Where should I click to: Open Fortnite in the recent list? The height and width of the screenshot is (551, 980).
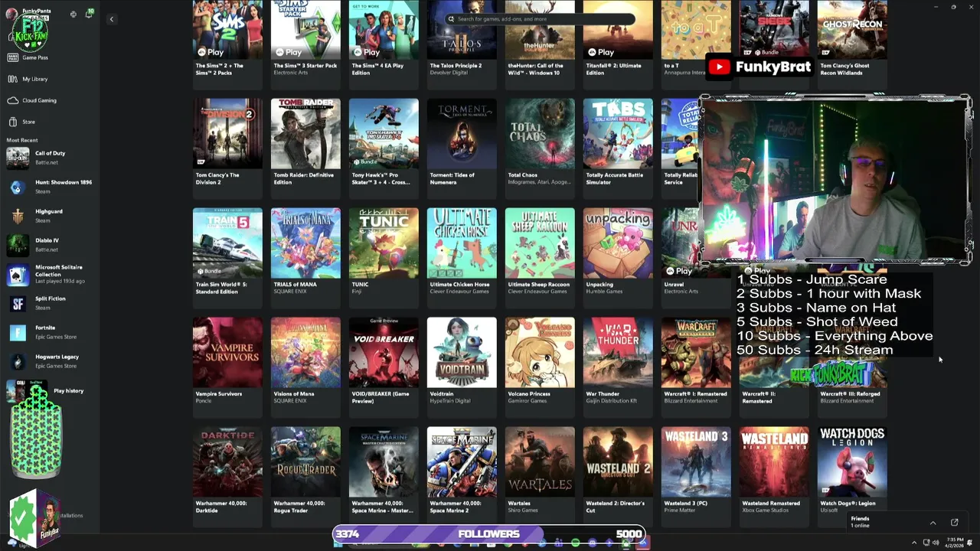point(50,332)
